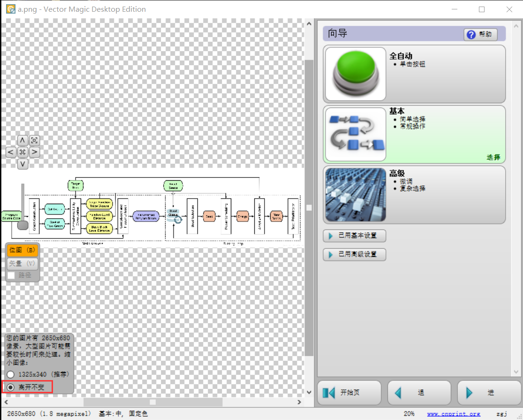Click 单击按钮 bullet text
Viewport: 523px width, 420px height.
[413, 64]
